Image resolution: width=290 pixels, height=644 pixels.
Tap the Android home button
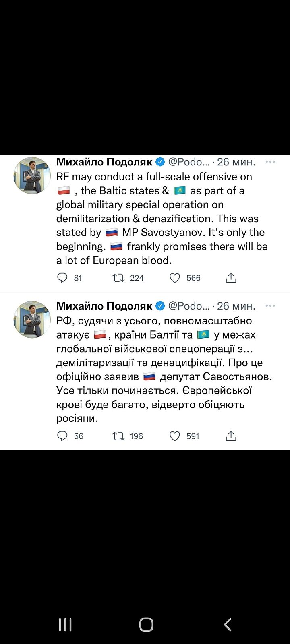coord(146,625)
